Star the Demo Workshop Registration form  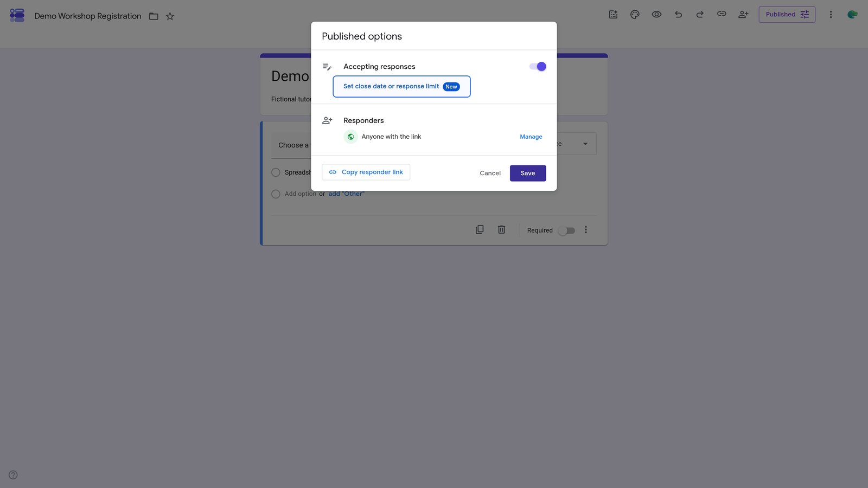pos(170,16)
